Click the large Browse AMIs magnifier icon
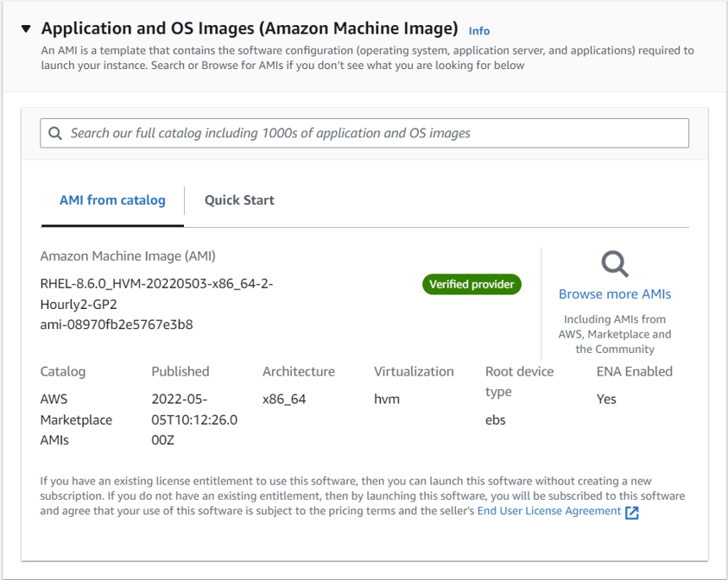This screenshot has width=728, height=580. (615, 264)
